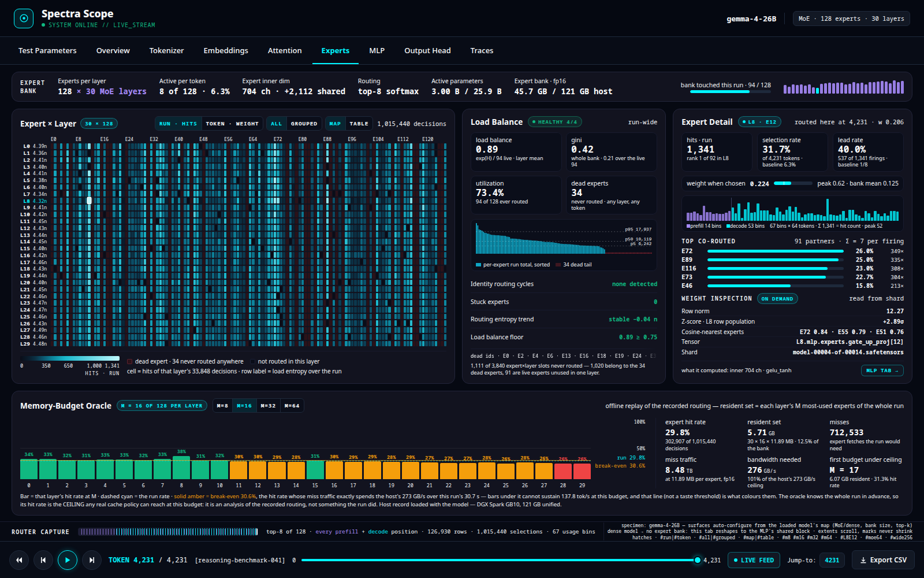Image resolution: width=924 pixels, height=578 pixels.
Task: Click the M = 16 OF 128 PER LAYER badge
Action: tap(162, 406)
